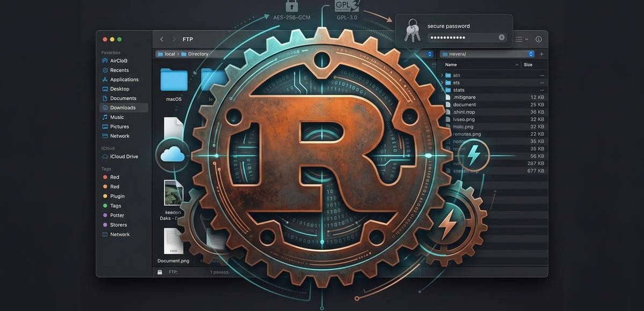Select the document file row
644x311 pixels.
(493, 105)
